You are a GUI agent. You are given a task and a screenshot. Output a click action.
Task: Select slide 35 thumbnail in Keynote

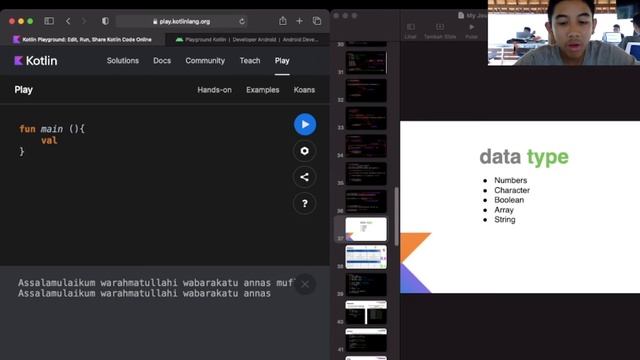366,173
